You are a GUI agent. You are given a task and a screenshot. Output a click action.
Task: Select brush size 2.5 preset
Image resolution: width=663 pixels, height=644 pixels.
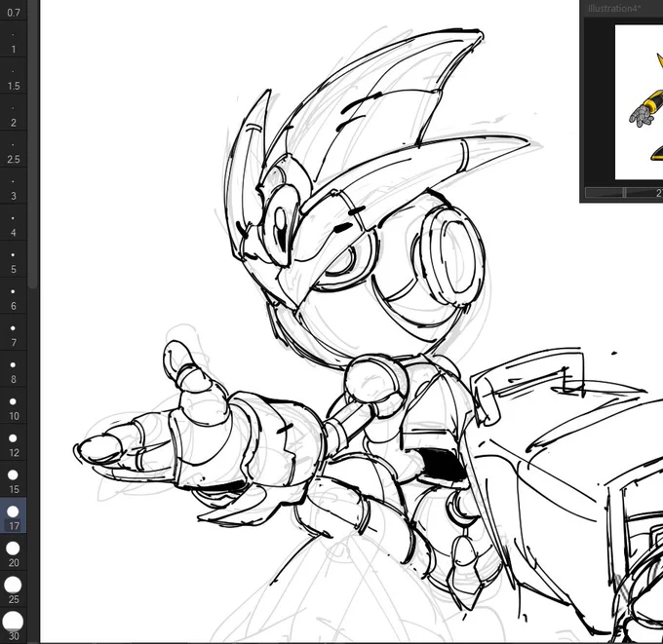[13, 149]
